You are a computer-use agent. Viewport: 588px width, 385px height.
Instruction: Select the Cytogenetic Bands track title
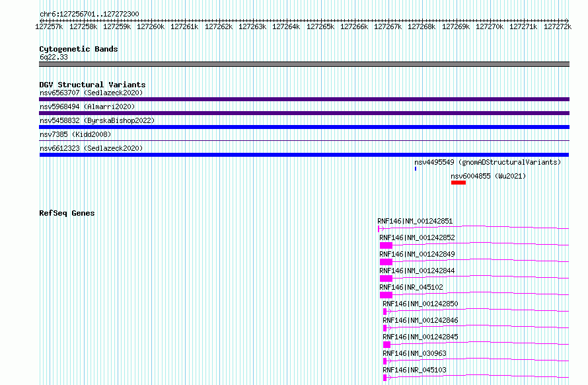[x=79, y=49]
